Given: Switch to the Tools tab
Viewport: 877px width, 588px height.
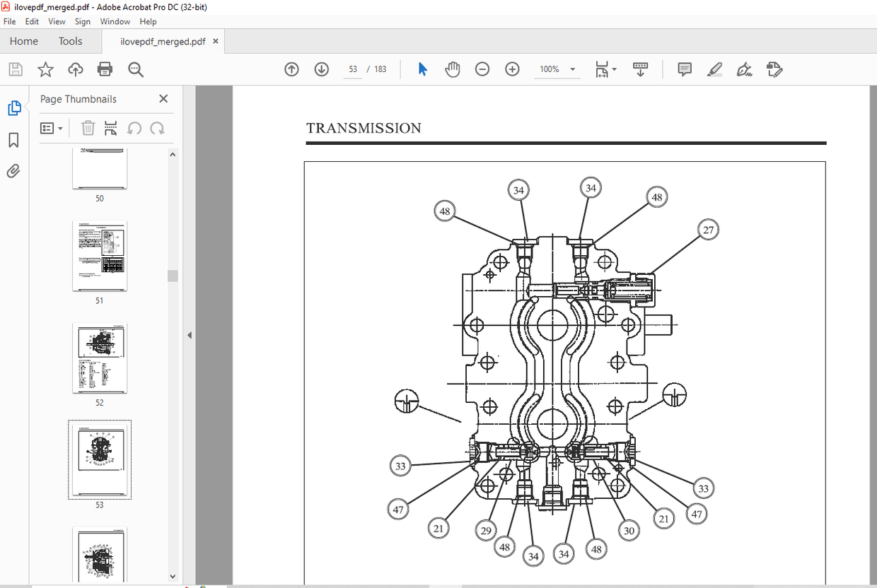Looking at the screenshot, I should click(x=70, y=41).
